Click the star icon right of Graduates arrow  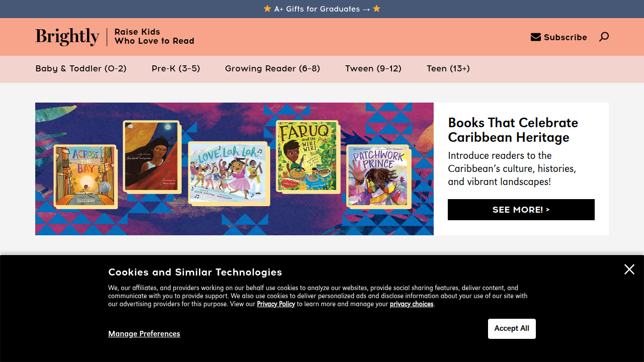377,9
